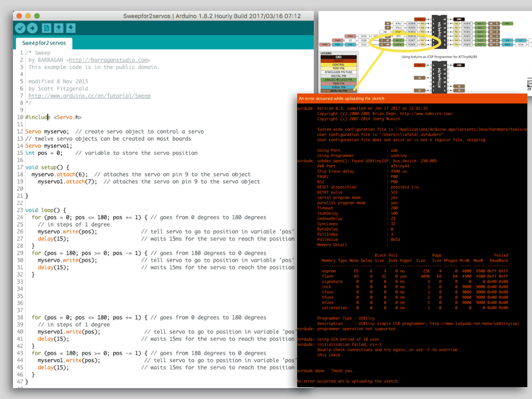532x399 pixels.
Task: Click the 'myservo.attach(6);' code
Action: pos(60,175)
